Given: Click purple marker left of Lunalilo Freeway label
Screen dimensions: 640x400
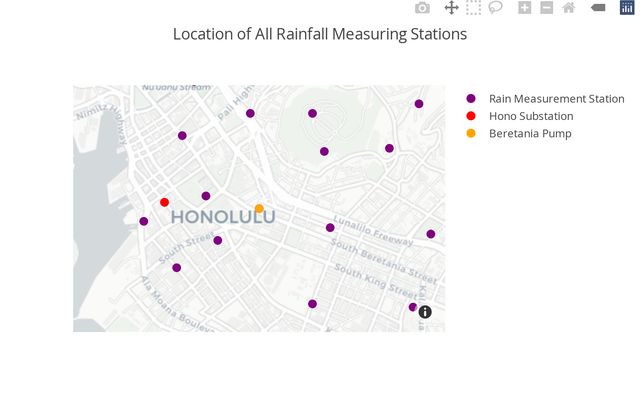Looking at the screenshot, I should click(x=330, y=228).
